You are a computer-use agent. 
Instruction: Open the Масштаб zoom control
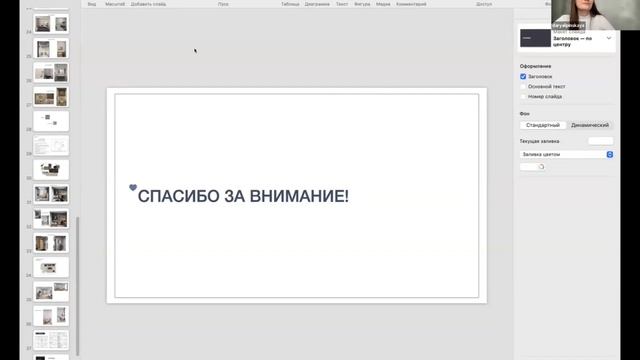(115, 4)
